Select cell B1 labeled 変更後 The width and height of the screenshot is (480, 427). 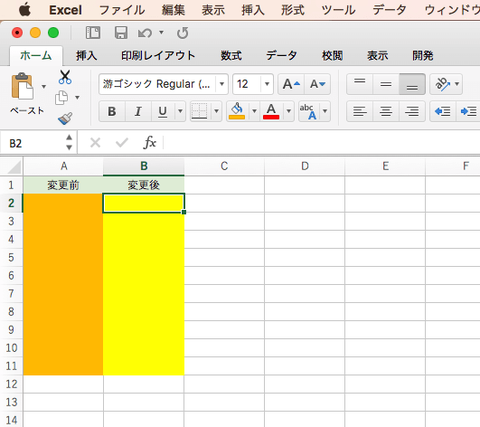144,185
